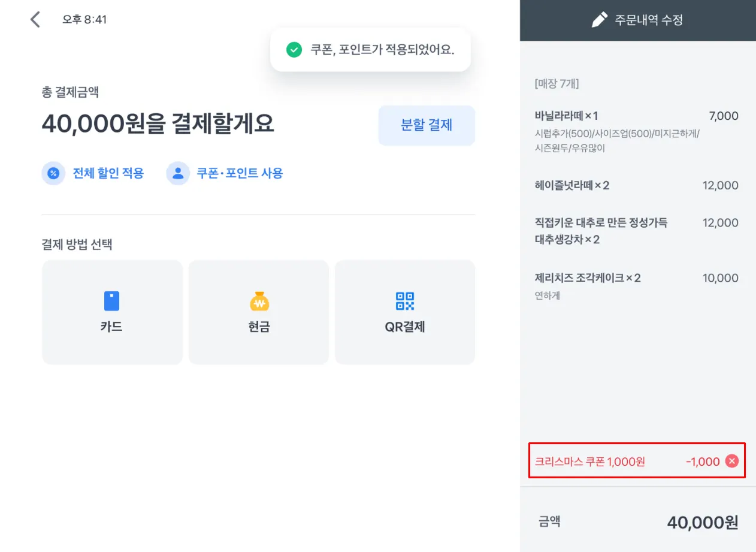Choose the 카드 payment method tile
Screen dimensions: 756x552
(112, 312)
